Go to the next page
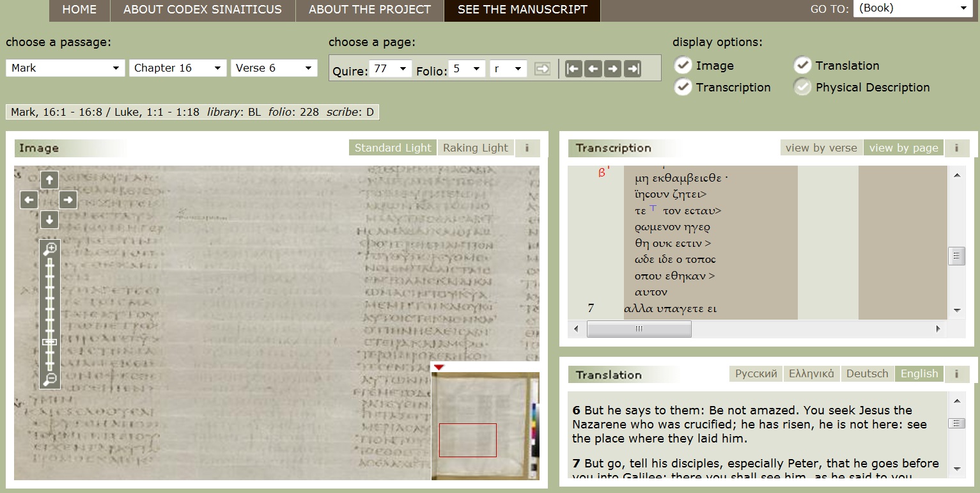980x493 pixels. coord(612,68)
